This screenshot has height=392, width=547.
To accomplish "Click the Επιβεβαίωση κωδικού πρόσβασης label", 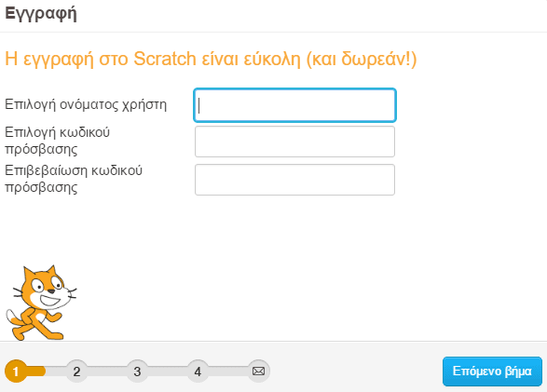I will (x=74, y=179).
